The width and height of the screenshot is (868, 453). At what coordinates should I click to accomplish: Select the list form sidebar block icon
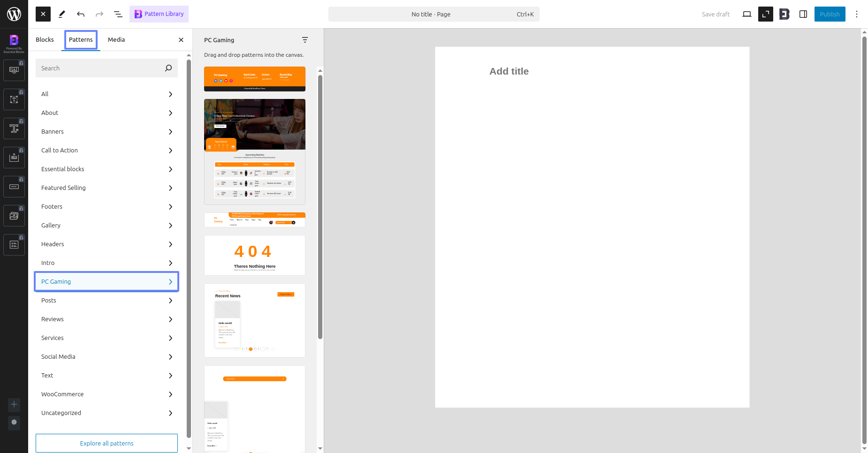tap(14, 245)
